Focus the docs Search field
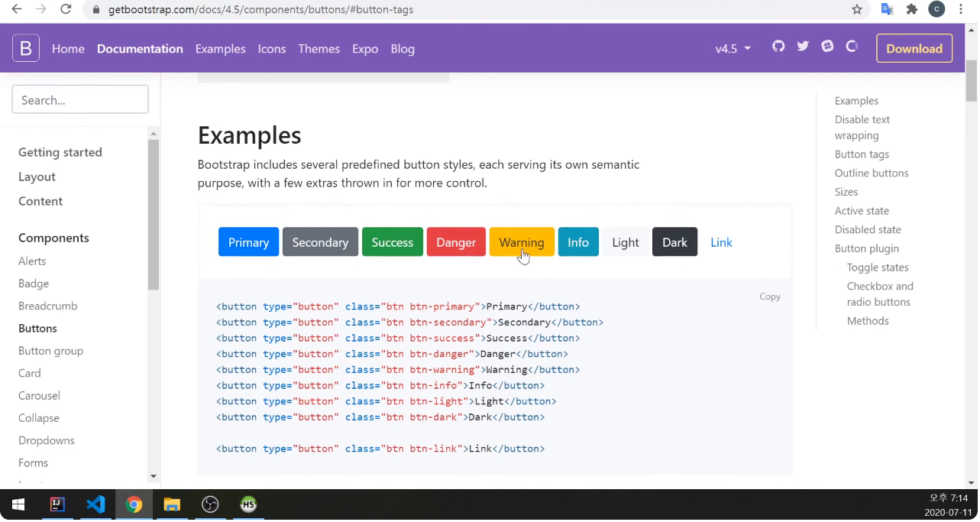Screen dimensions: 980x522 (x=80, y=99)
